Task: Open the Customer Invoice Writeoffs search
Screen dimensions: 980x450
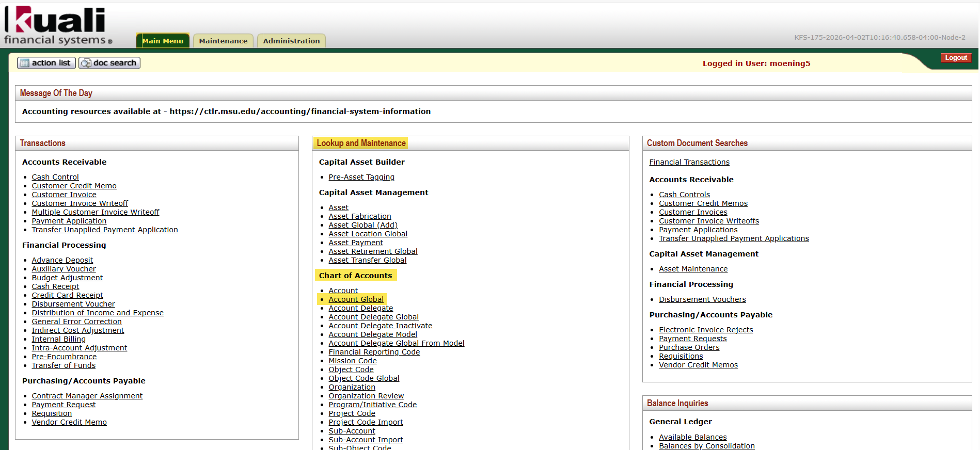Action: click(709, 221)
